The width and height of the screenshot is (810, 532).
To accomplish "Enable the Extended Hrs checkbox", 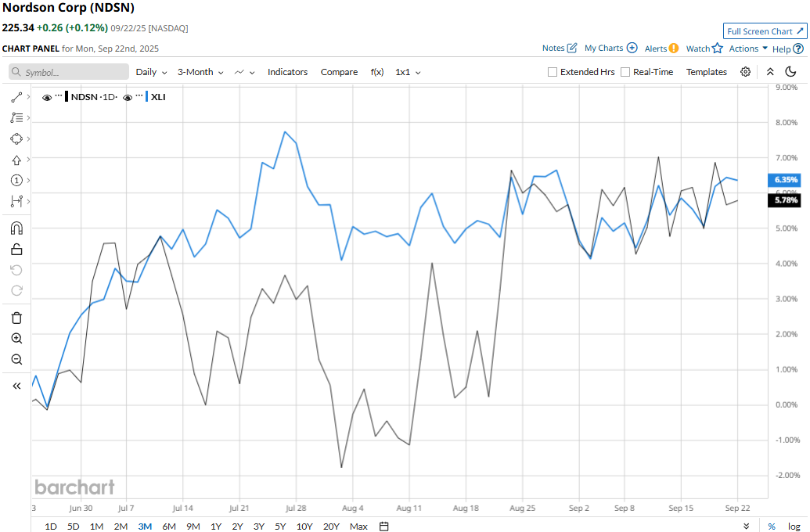I will (553, 72).
